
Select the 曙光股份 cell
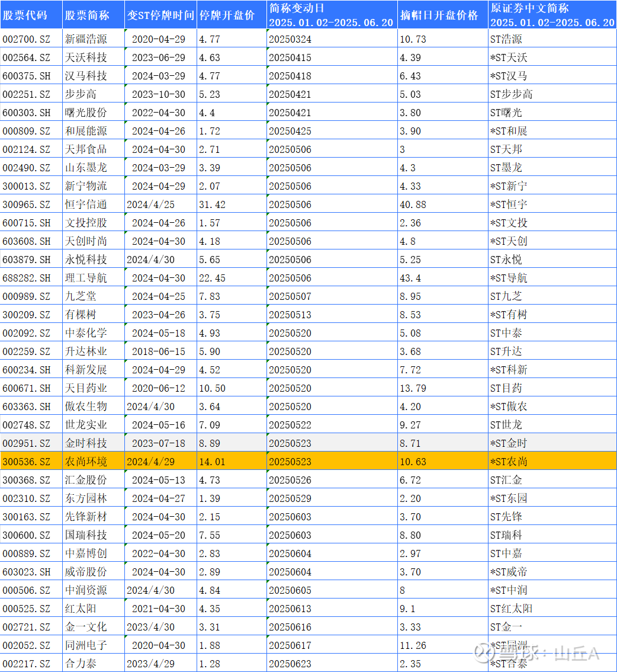pos(94,113)
